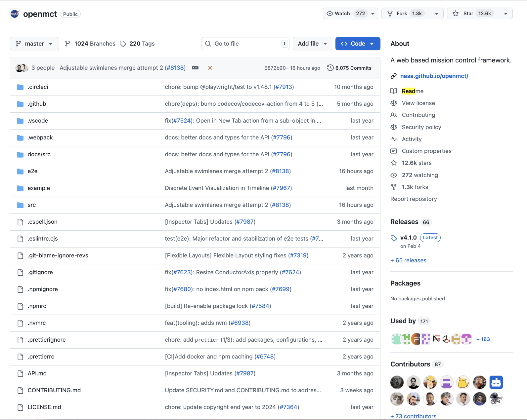527x420 pixels.
Task: Open the .github folder icon
Action: pyautogui.click(x=20, y=104)
